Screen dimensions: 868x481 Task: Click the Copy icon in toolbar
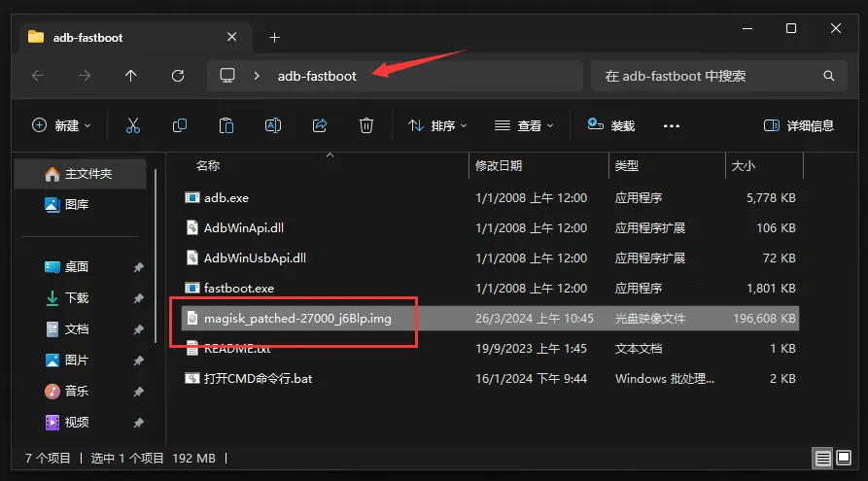(180, 125)
